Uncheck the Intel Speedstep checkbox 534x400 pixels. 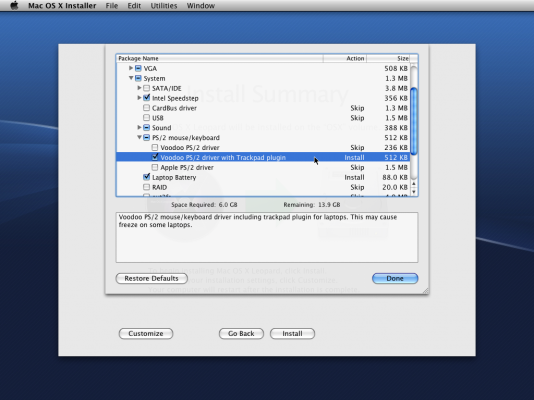[146, 98]
